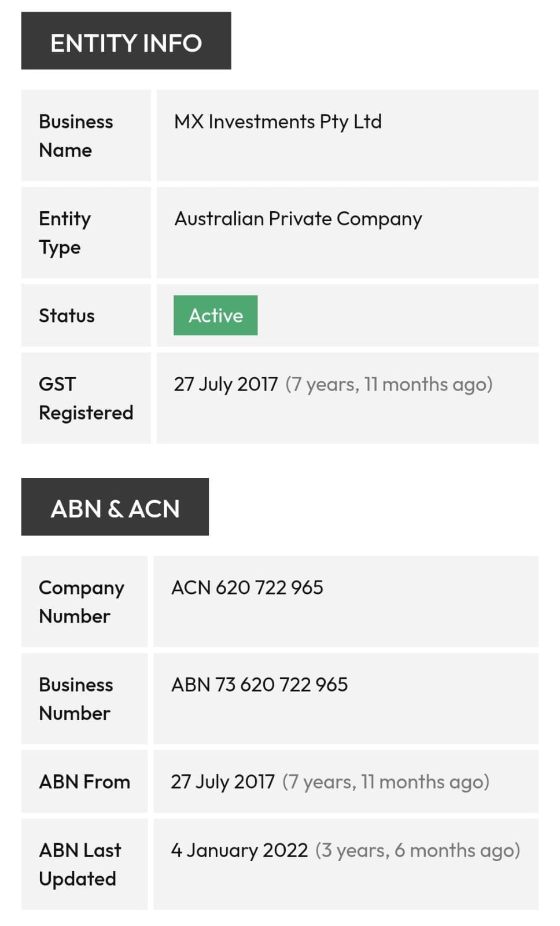Click the ENTITY INFO section header
The width and height of the screenshot is (560, 926).
(x=126, y=42)
